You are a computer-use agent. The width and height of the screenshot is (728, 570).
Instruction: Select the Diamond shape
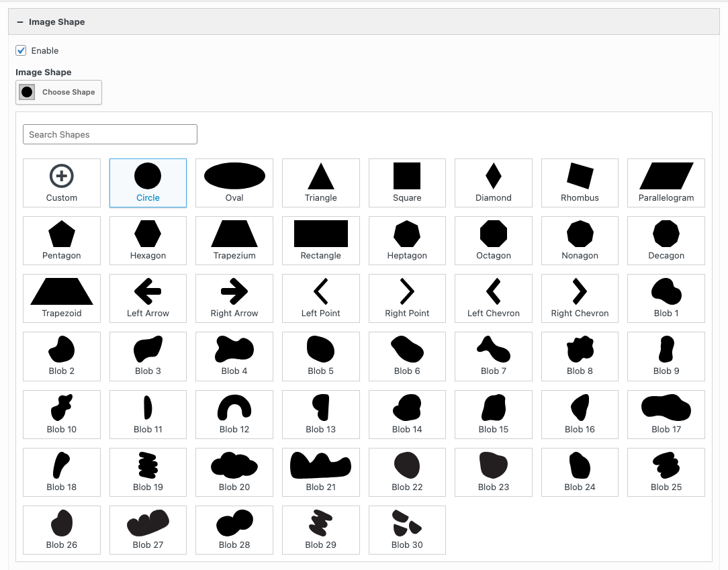[x=494, y=183]
